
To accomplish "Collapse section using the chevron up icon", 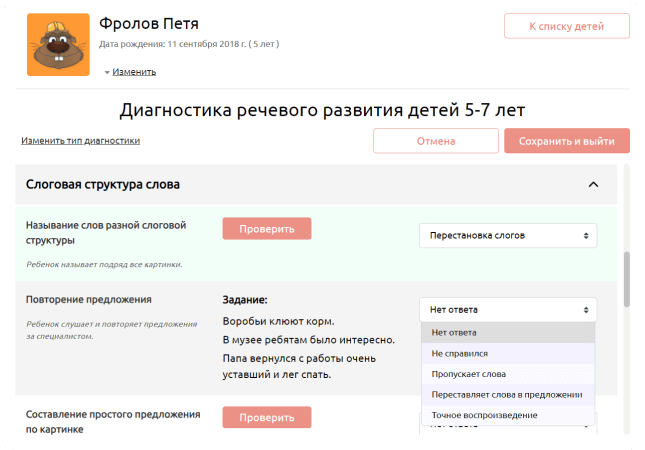I will click(593, 185).
